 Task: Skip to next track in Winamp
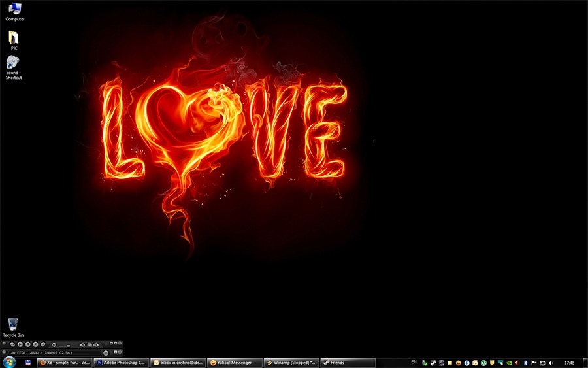pyautogui.click(x=43, y=344)
